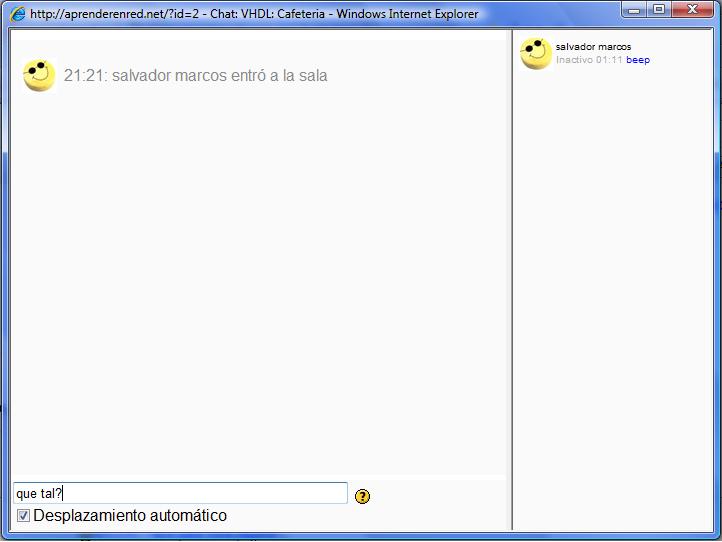Click the horizontal divider above the message input

[x=260, y=476]
